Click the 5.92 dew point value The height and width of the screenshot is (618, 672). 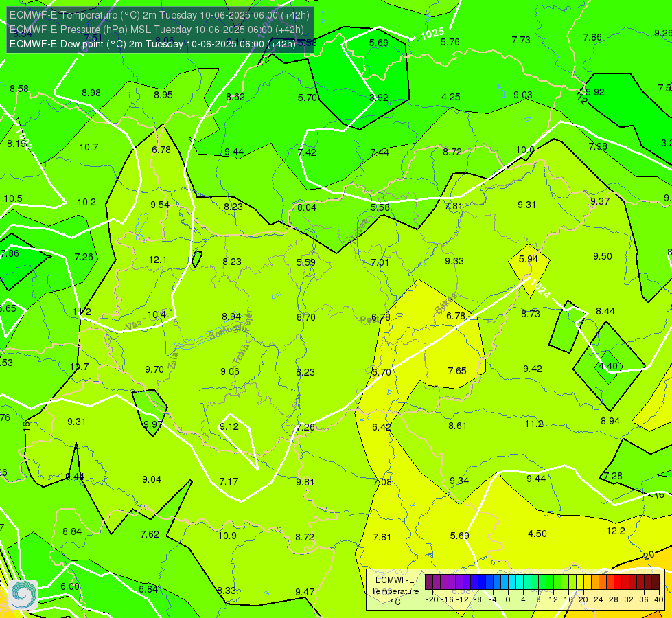pos(595,92)
